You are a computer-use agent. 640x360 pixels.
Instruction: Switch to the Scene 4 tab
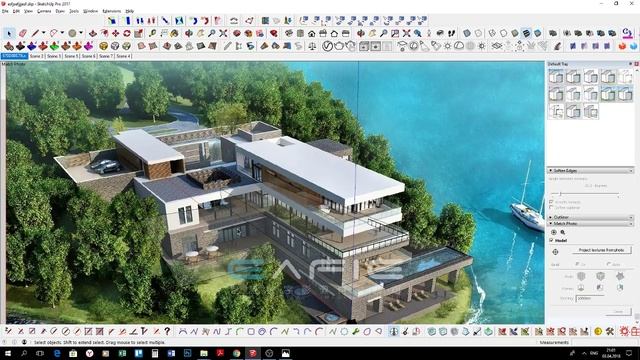click(x=124, y=56)
